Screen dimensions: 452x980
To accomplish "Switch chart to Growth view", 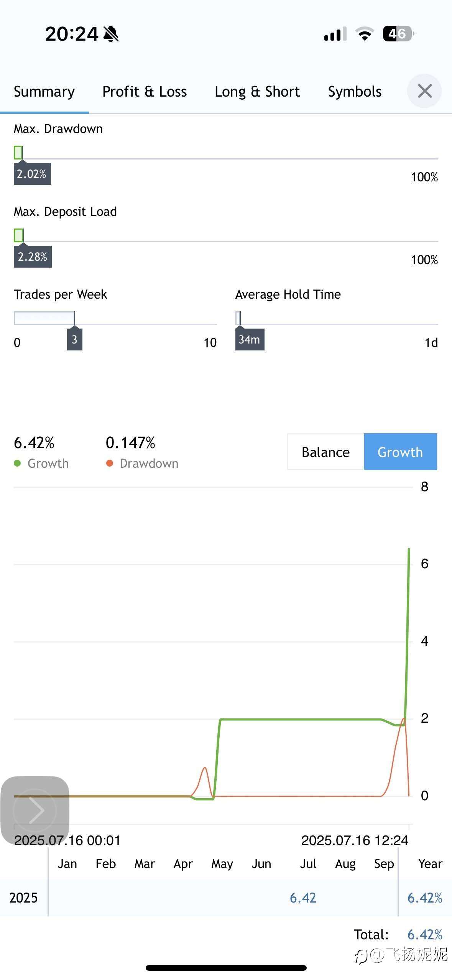I will 400,452.
